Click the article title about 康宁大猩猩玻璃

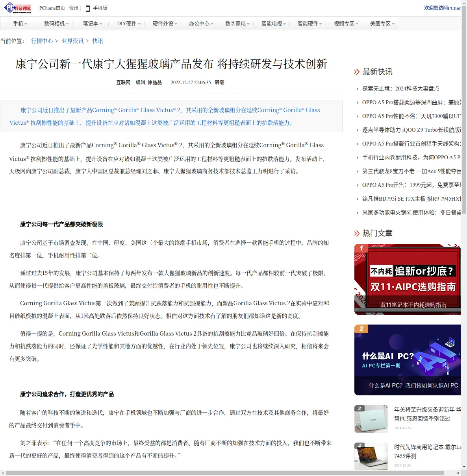coord(171,64)
